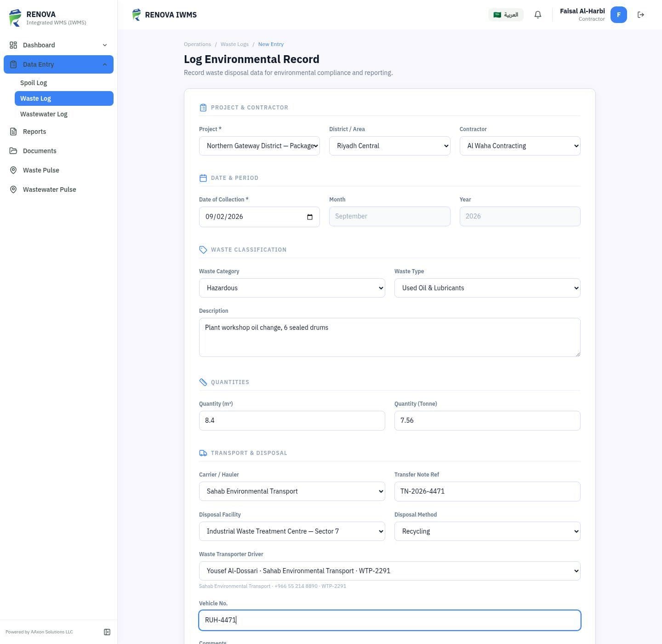Expand the Dashboard menu chevron
The height and width of the screenshot is (644, 662).
coord(105,45)
